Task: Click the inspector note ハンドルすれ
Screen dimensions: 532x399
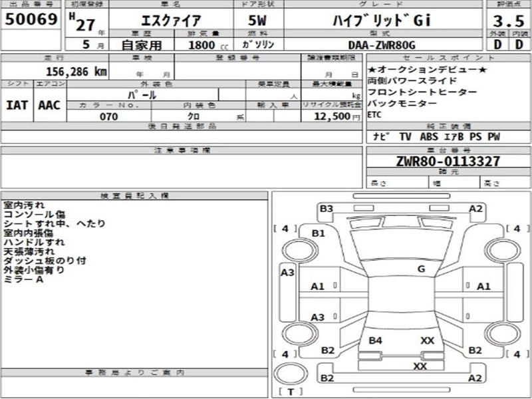Action: coord(34,242)
